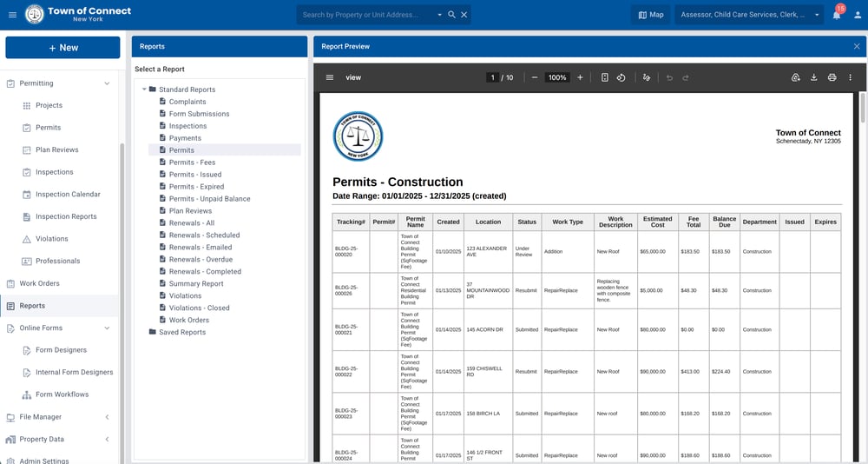868x464 pixels.
Task: Rotate the document counterclockwise in PDF toolbar
Action: 621,77
